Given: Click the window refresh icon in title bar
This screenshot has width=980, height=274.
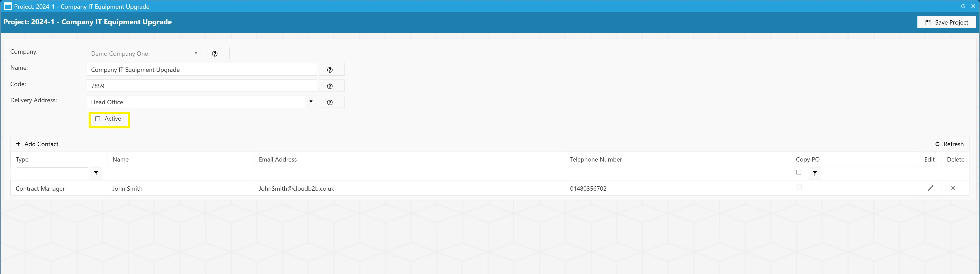Looking at the screenshot, I should pyautogui.click(x=963, y=6).
